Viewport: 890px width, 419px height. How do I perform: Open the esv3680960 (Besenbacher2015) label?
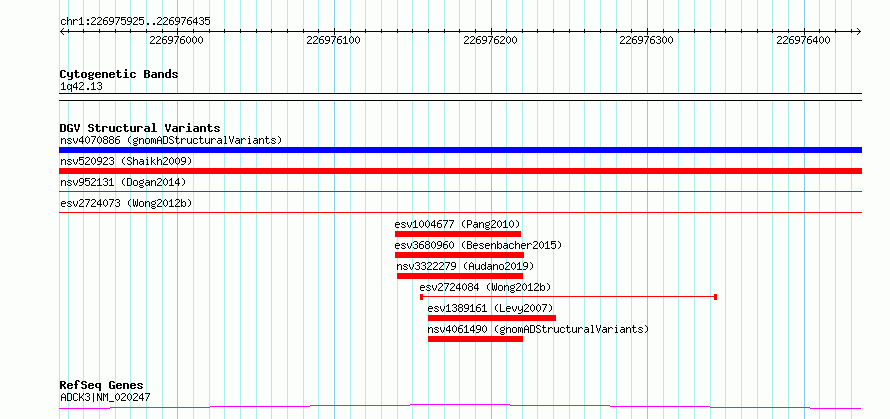pyautogui.click(x=478, y=245)
